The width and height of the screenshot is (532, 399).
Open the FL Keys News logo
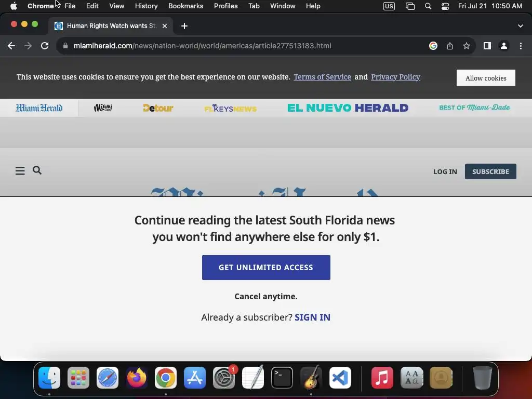[x=230, y=108]
